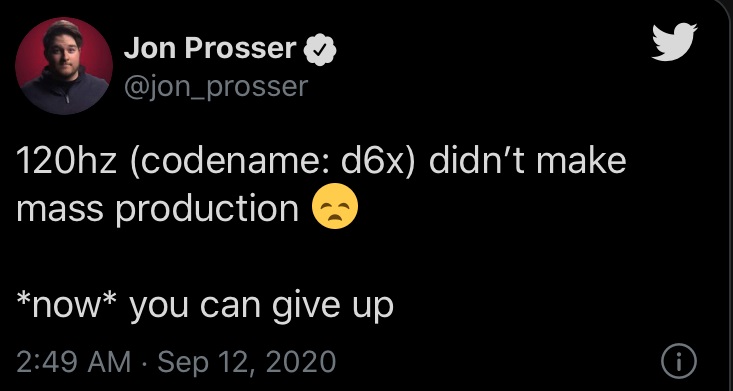
Task: Click the disappointed face emoji
Action: (x=335, y=206)
